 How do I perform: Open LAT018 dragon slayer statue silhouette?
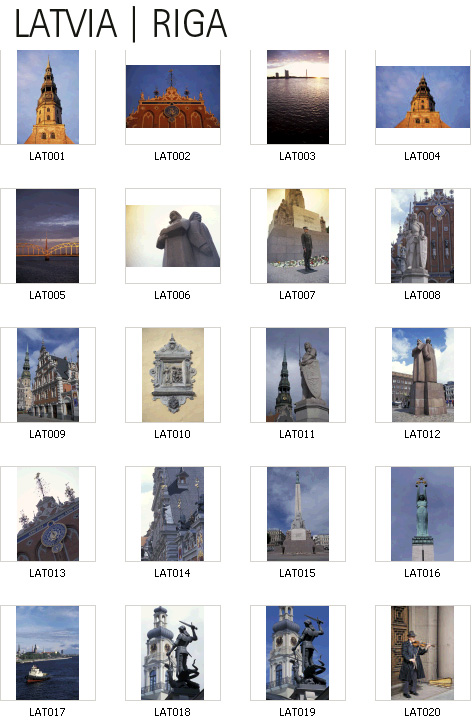(173, 653)
